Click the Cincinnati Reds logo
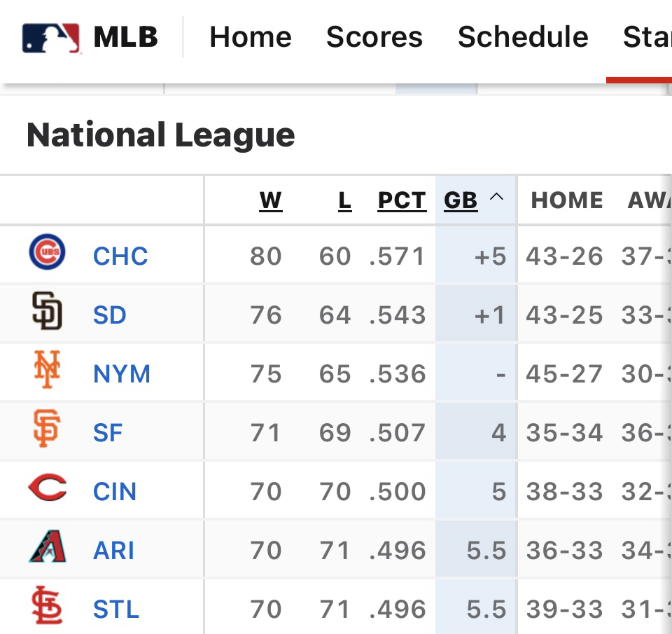The image size is (672, 634). click(x=47, y=488)
